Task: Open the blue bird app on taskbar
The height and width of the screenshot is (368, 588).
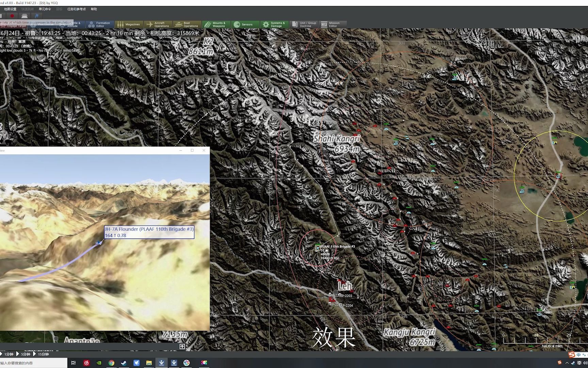Action: pyautogui.click(x=136, y=363)
